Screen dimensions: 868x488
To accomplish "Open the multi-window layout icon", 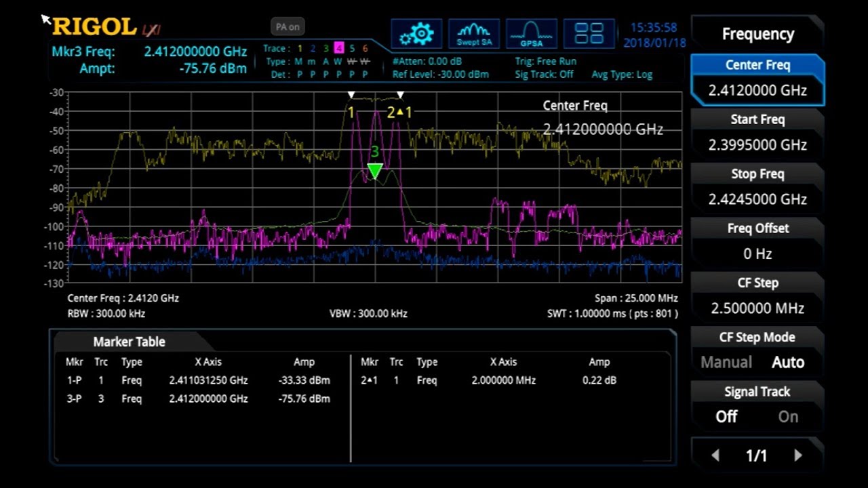I will [589, 34].
